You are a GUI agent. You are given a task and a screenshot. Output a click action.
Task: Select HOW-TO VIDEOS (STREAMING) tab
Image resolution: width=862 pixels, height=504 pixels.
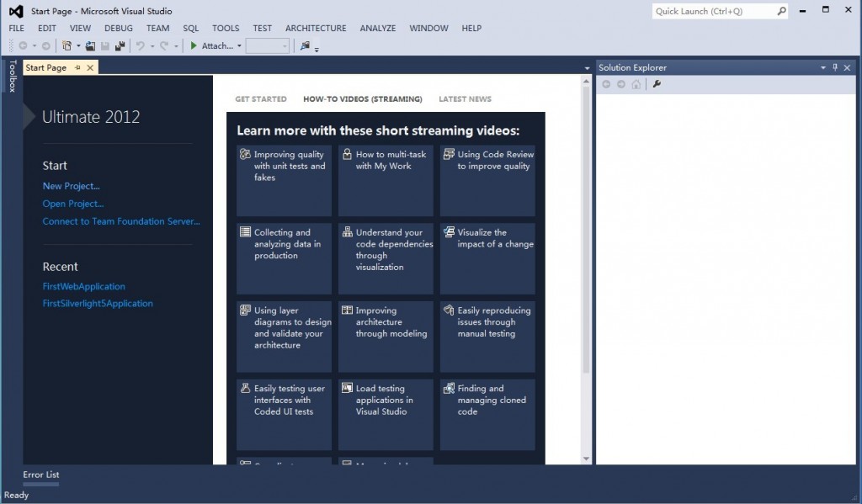pyautogui.click(x=363, y=99)
